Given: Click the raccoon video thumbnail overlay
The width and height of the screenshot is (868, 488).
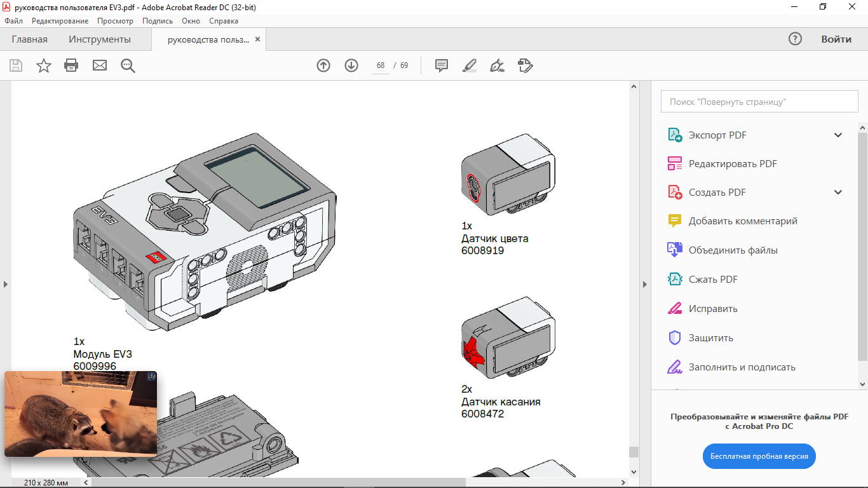Looking at the screenshot, I should pyautogui.click(x=81, y=414).
